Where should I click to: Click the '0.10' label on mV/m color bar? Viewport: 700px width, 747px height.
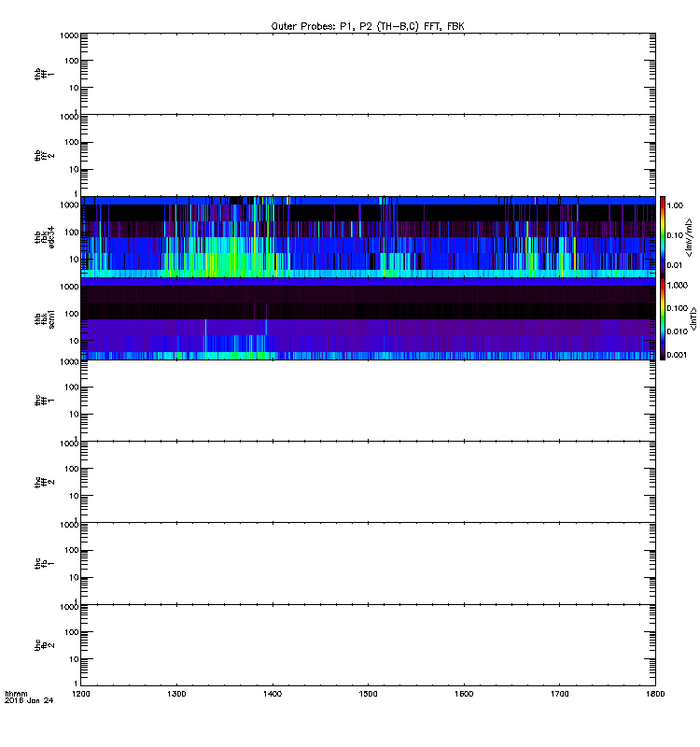(x=675, y=235)
